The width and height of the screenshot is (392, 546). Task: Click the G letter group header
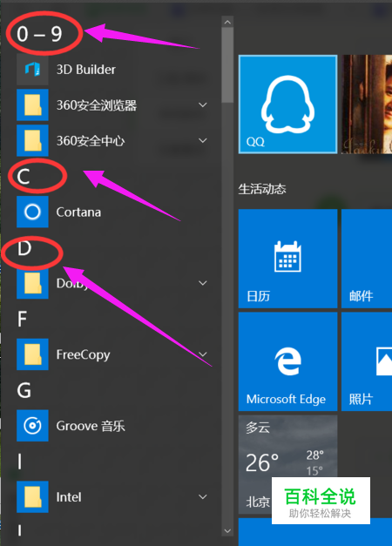point(24,390)
